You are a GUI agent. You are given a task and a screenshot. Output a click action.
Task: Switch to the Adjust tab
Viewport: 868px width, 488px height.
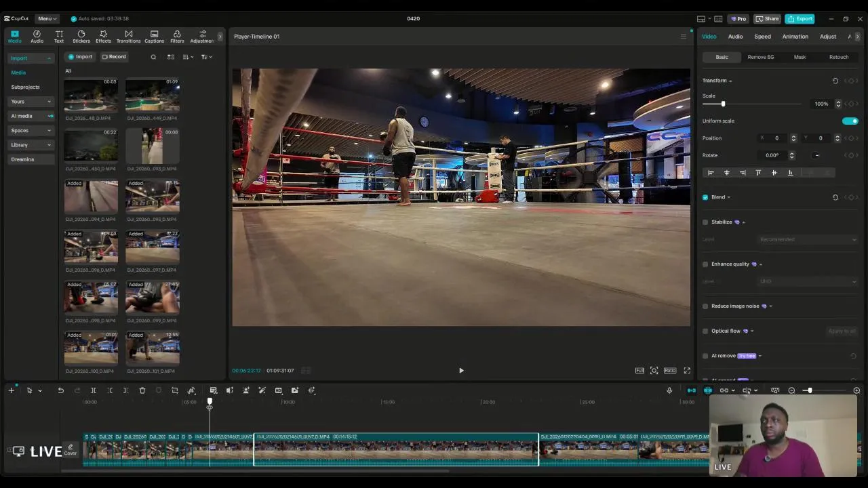pyautogui.click(x=828, y=37)
